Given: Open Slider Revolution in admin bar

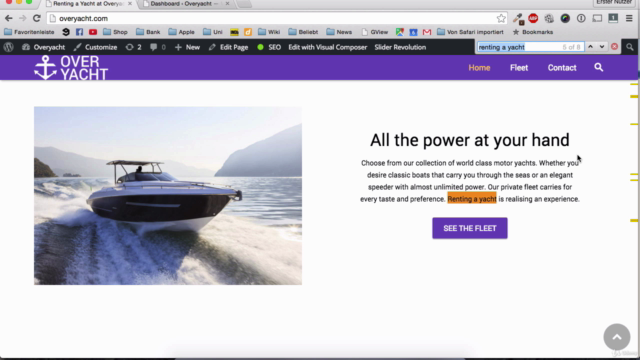Looking at the screenshot, I should (x=400, y=47).
